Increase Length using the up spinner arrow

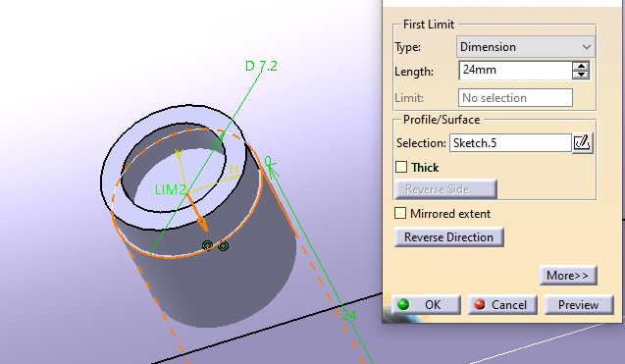(581, 66)
